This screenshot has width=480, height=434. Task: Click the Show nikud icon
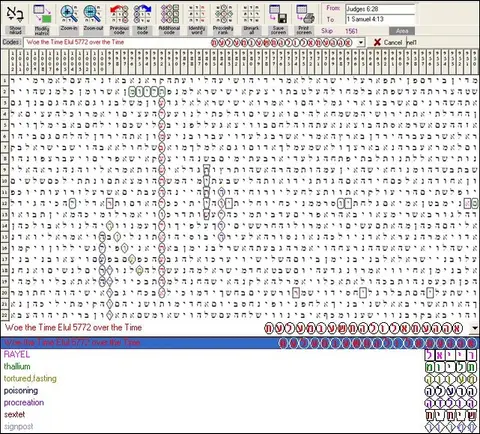pyautogui.click(x=15, y=14)
